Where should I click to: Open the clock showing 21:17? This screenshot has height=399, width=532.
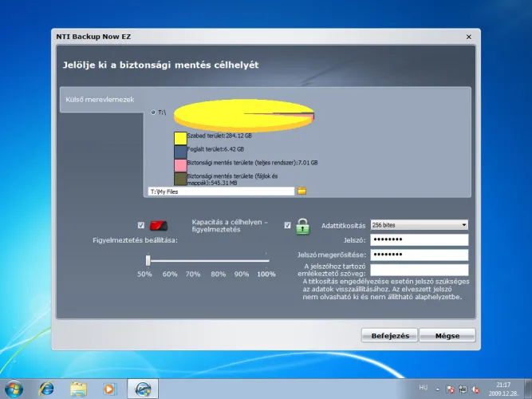[503, 389]
